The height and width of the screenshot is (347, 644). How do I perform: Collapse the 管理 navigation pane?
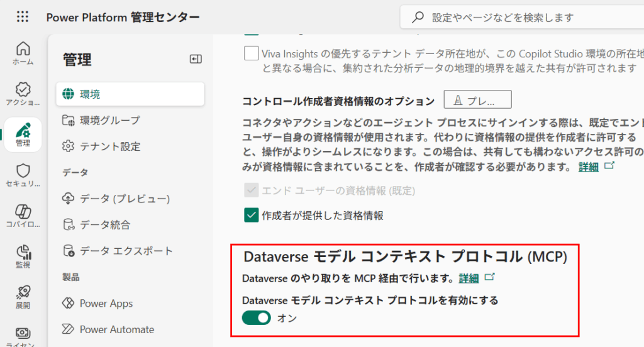tap(196, 59)
